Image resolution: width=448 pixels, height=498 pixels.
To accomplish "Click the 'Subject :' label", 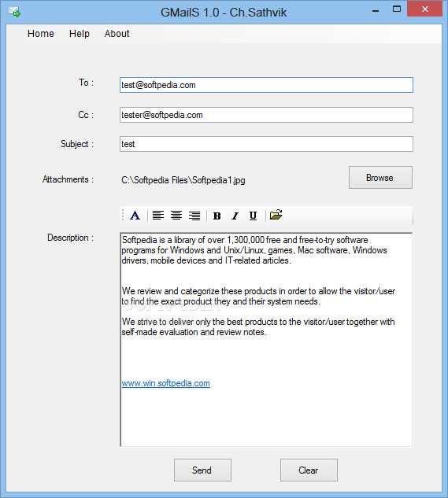I will [77, 144].
